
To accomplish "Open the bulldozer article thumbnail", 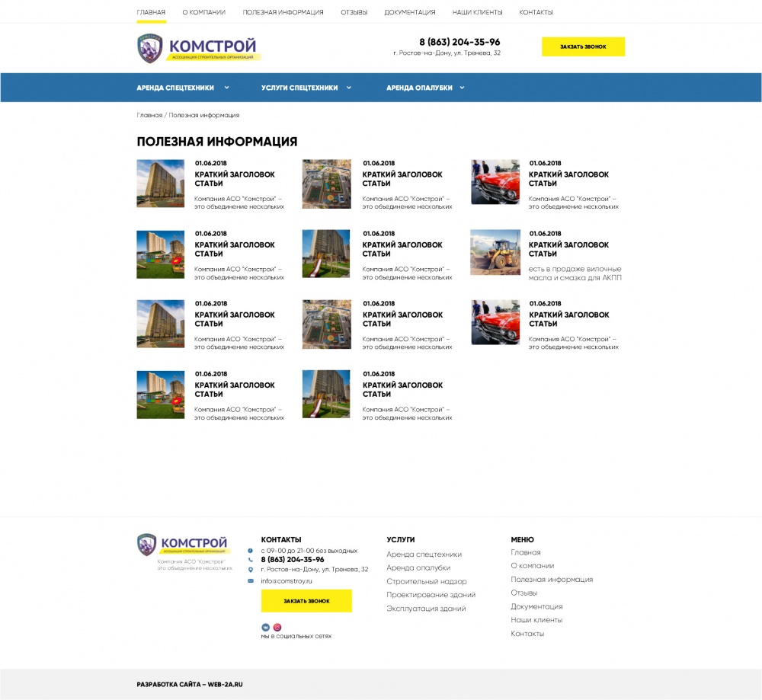I will [x=495, y=252].
